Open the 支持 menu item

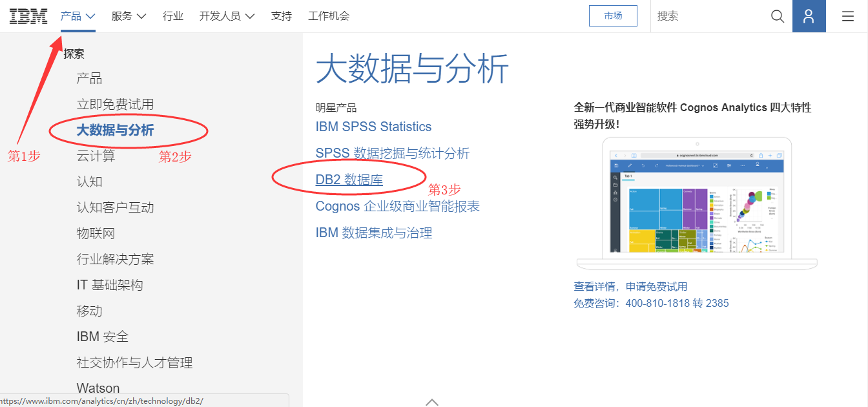(281, 16)
